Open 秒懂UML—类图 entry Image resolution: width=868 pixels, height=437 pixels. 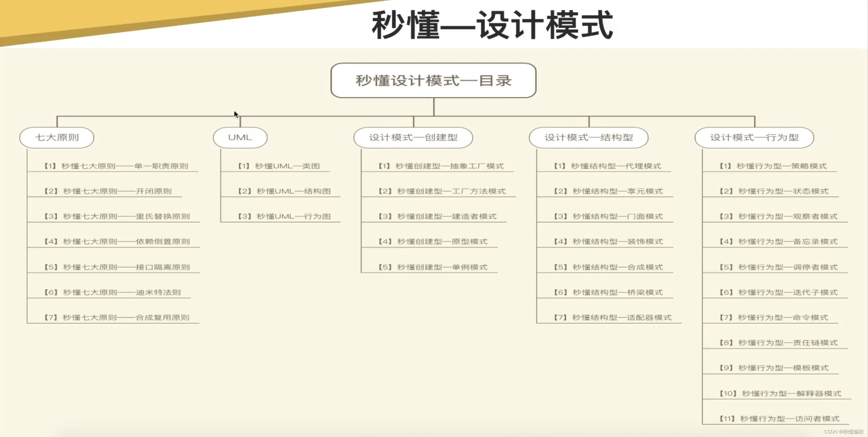click(279, 166)
